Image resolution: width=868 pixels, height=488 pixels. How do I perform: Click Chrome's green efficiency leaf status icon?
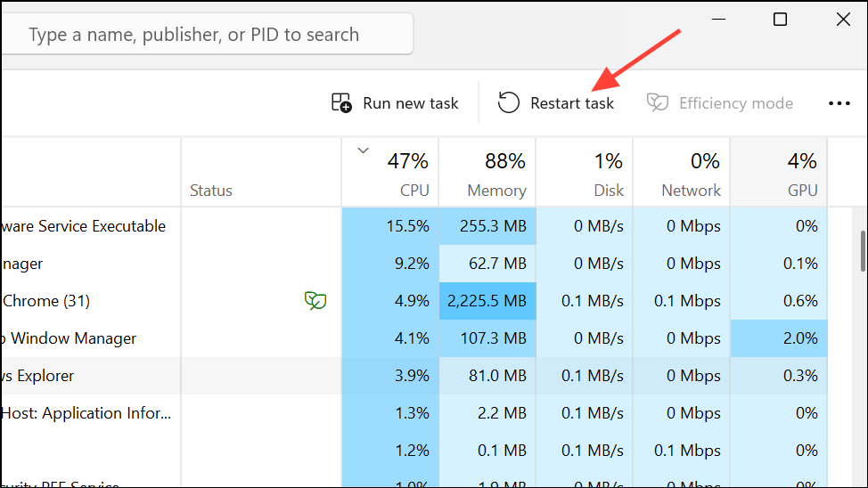(x=315, y=301)
